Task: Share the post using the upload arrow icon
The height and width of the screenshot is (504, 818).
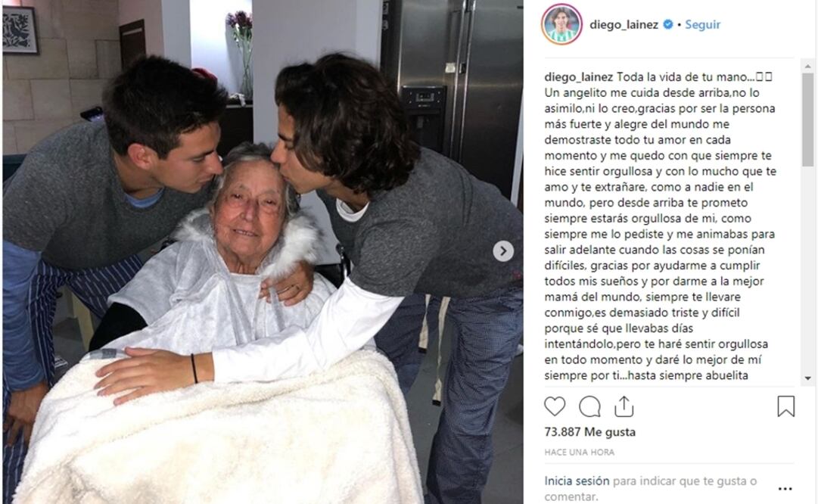Action: tap(624, 406)
